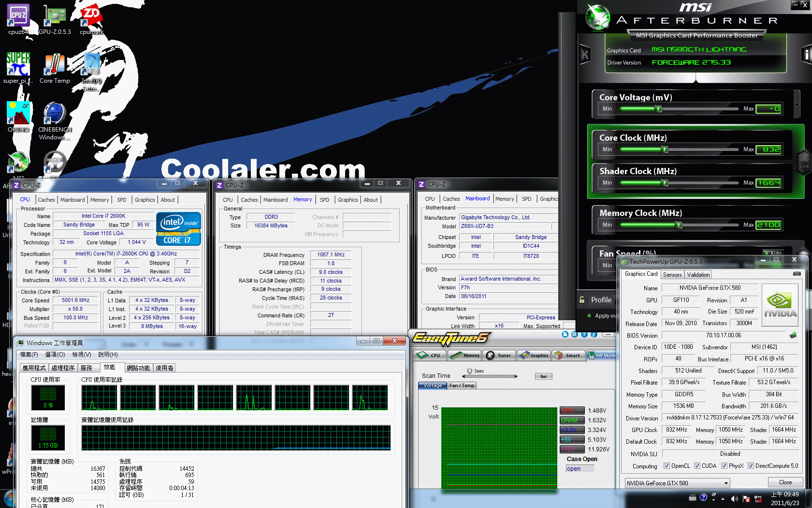Launch Core Temp from the desktop
Viewport: 812px width, 508px height.
55,68
